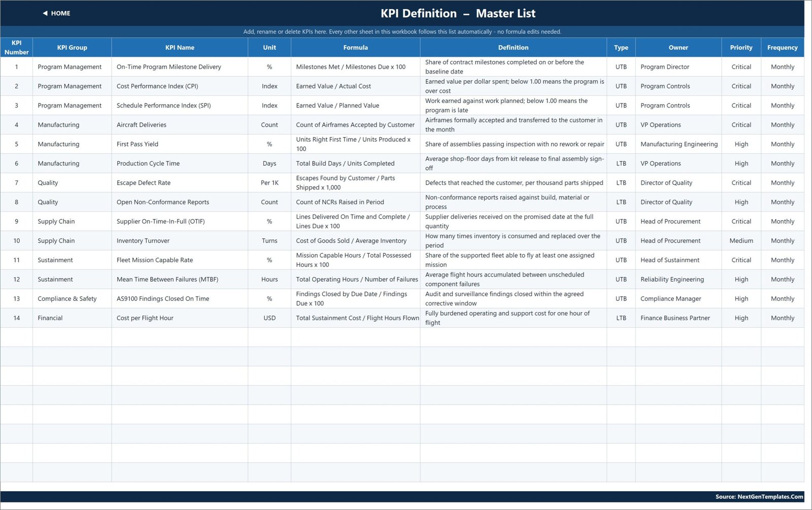Select the Frequency column header

pyautogui.click(x=782, y=47)
